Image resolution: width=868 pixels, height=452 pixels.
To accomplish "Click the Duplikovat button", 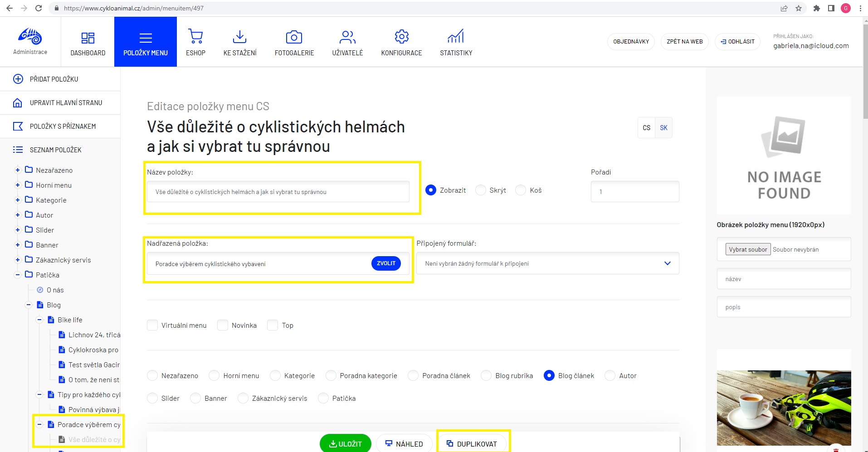I will [472, 444].
